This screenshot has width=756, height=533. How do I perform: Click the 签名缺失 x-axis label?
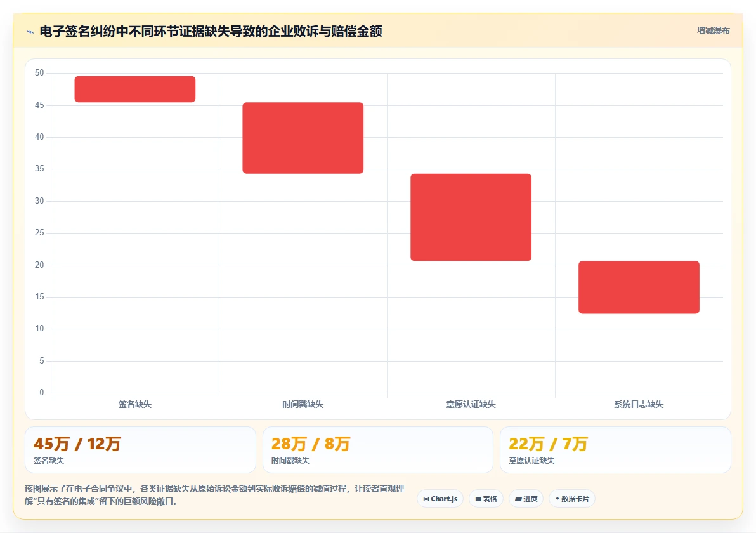tap(135, 404)
